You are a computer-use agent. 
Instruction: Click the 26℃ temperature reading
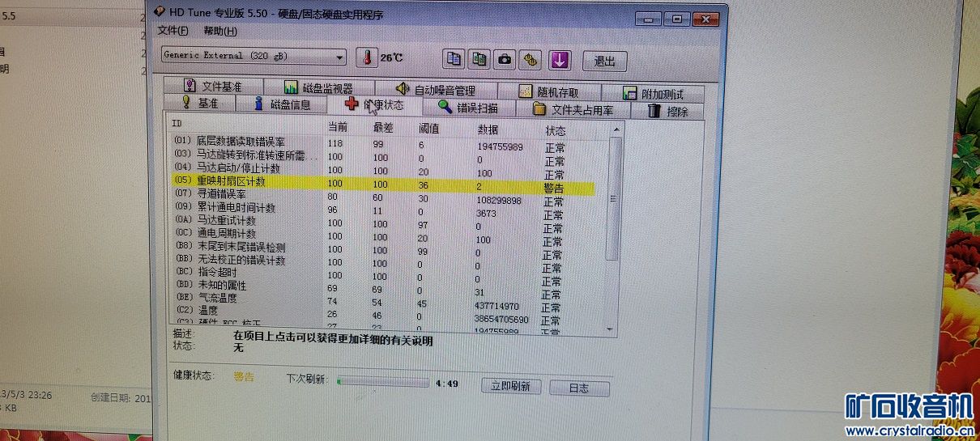coord(392,58)
